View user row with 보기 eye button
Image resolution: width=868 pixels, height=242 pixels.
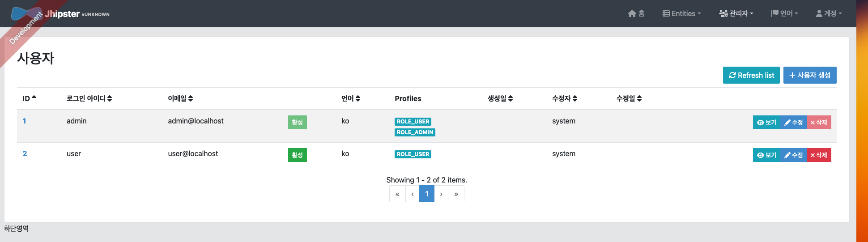766,155
